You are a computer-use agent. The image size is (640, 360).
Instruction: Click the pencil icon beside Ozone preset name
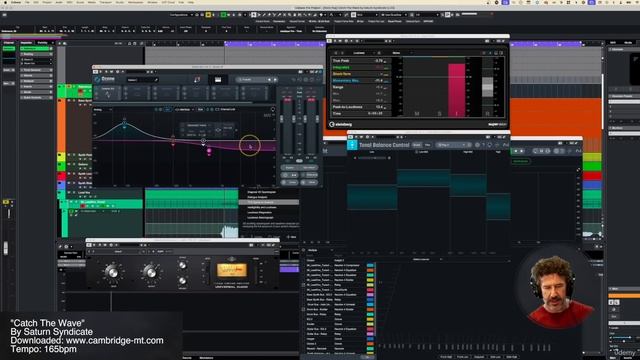tap(156, 80)
